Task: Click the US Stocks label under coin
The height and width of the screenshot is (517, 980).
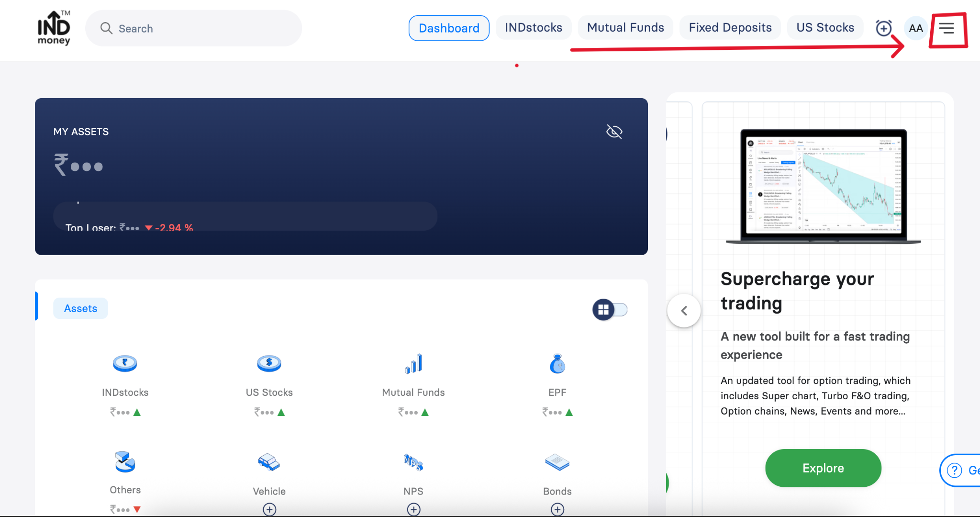Action: coord(269,393)
